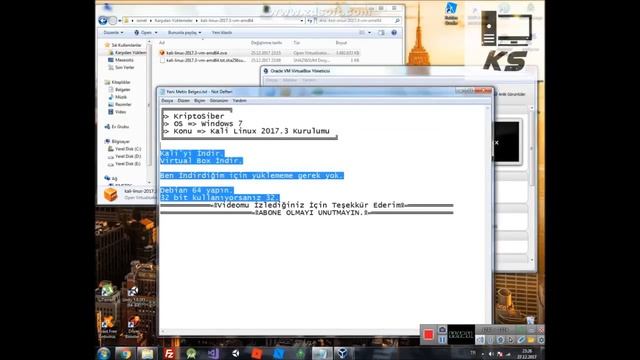Select Sık Kullanılanlar in Explorer sidebar
Viewport: 640px width, 360px height.
coord(122,45)
